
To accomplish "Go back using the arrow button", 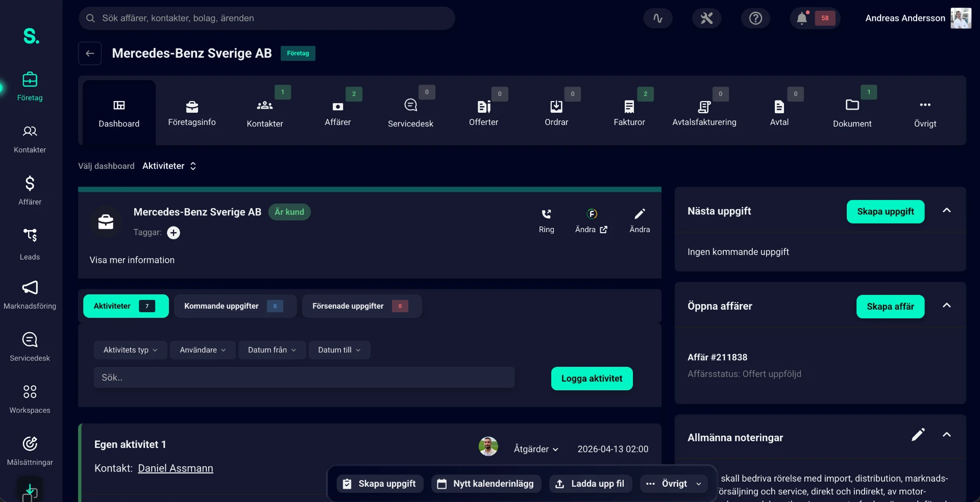I will click(90, 53).
